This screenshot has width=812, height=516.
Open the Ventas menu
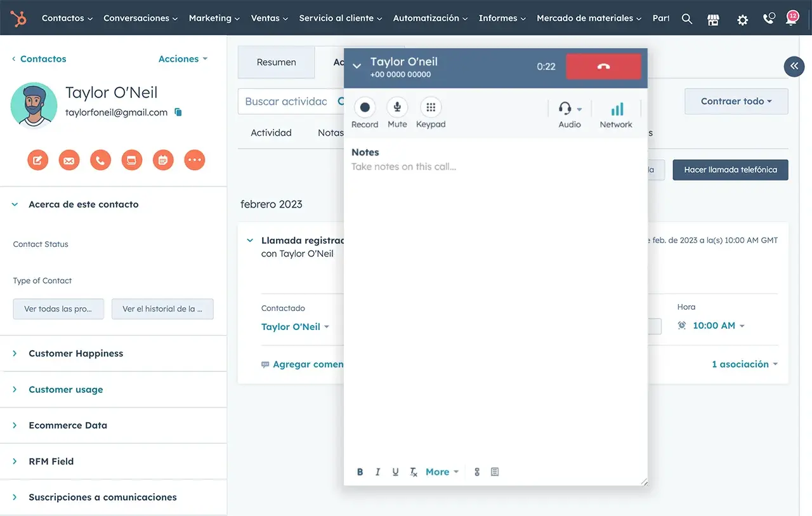(x=270, y=18)
